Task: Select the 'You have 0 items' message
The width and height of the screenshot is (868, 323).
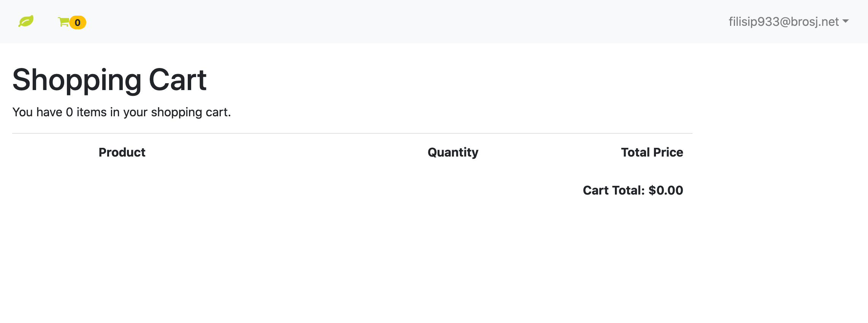Action: pos(122,112)
